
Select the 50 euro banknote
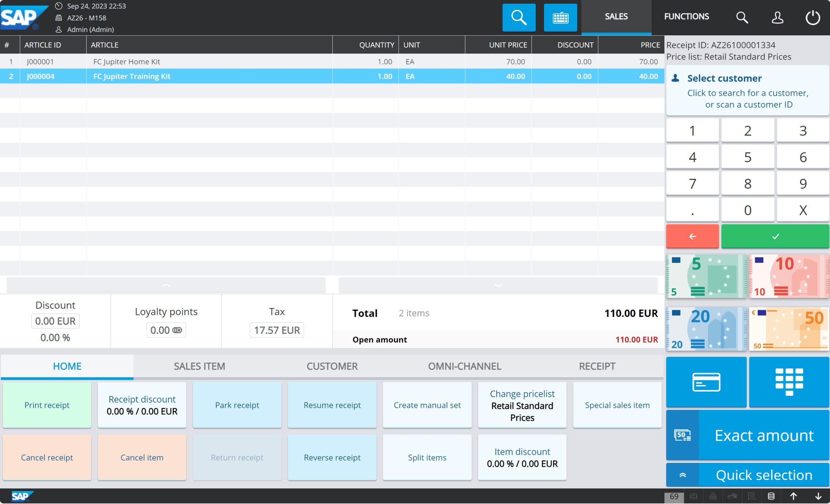click(x=789, y=329)
